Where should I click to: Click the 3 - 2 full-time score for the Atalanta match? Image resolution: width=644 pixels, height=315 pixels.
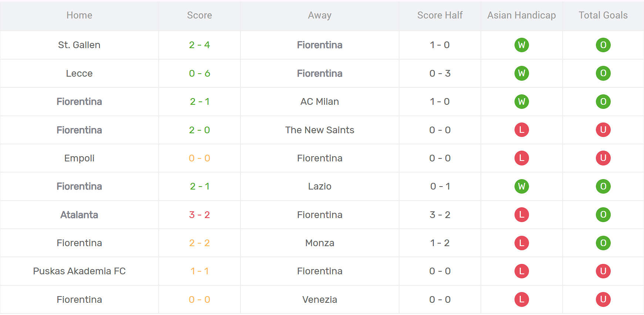click(199, 215)
